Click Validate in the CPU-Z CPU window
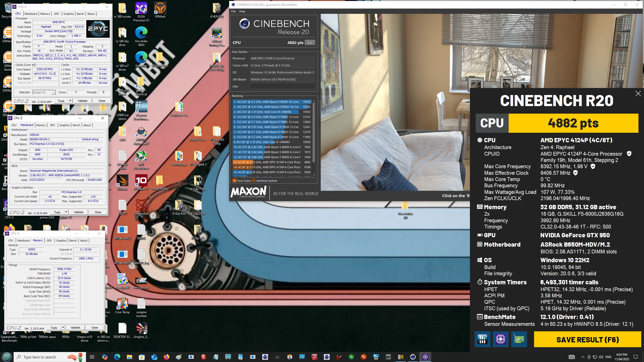 (x=83, y=101)
